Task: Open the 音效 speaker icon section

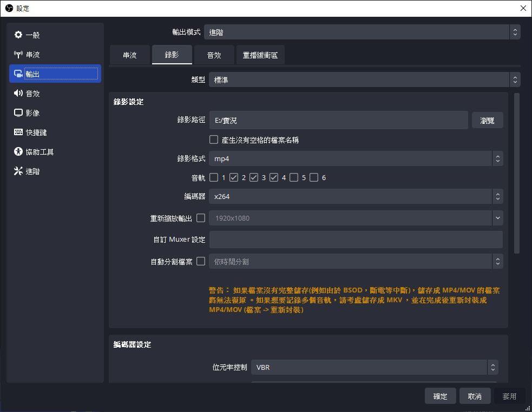Action: click(18, 93)
